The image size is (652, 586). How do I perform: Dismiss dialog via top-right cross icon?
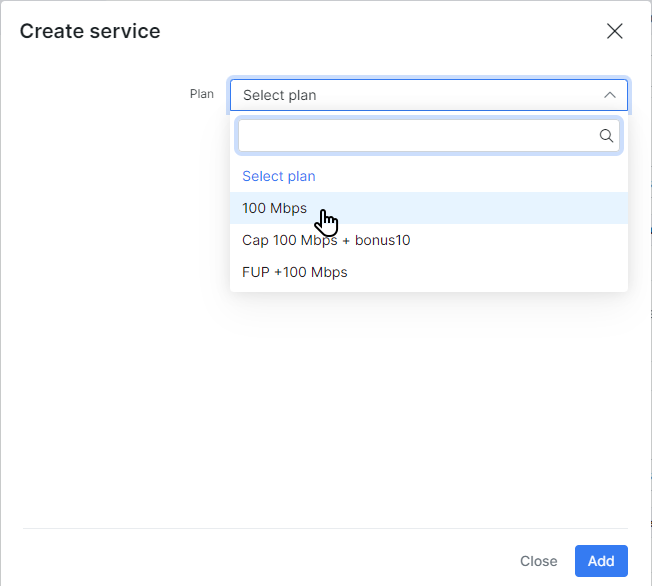click(614, 31)
